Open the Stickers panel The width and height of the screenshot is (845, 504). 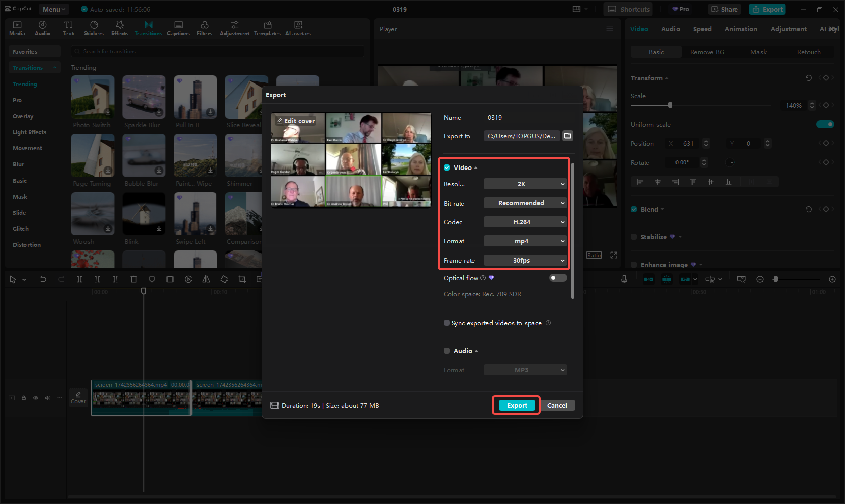[x=94, y=28]
